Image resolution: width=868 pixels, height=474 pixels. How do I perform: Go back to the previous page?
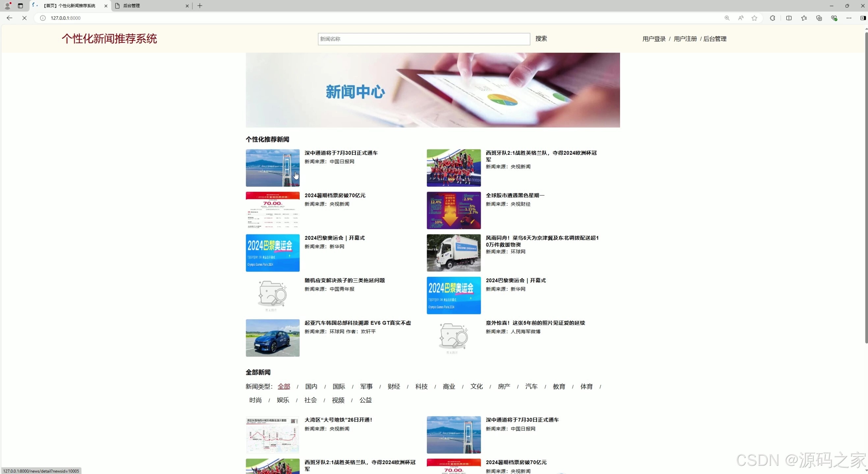(9, 18)
